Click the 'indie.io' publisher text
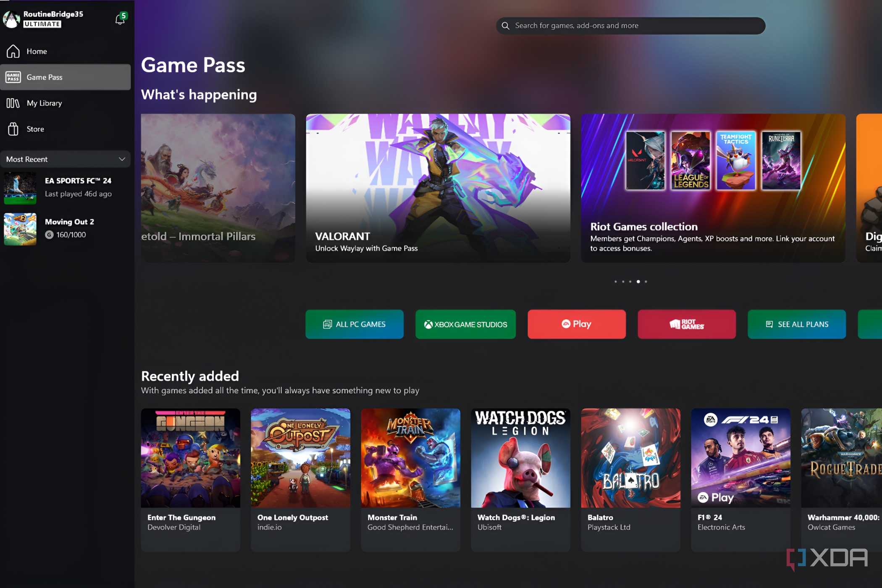The width and height of the screenshot is (882, 588). tap(270, 528)
